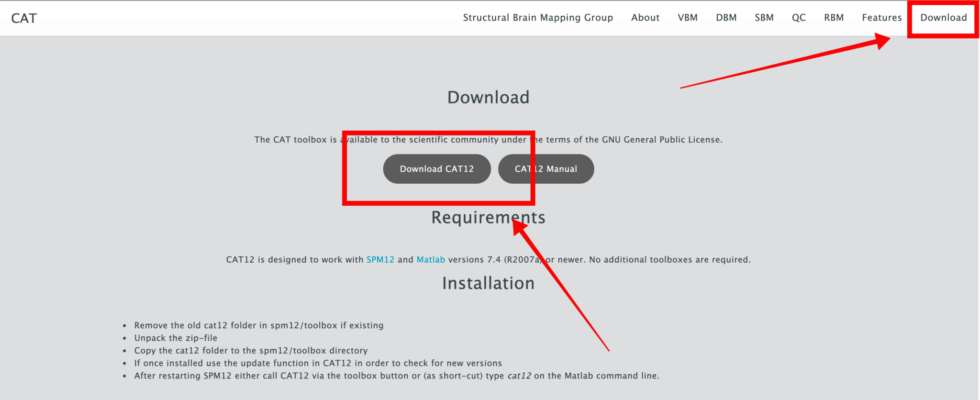Click the 'Unpack the zip-file' list item
980x400 pixels.
176,338
